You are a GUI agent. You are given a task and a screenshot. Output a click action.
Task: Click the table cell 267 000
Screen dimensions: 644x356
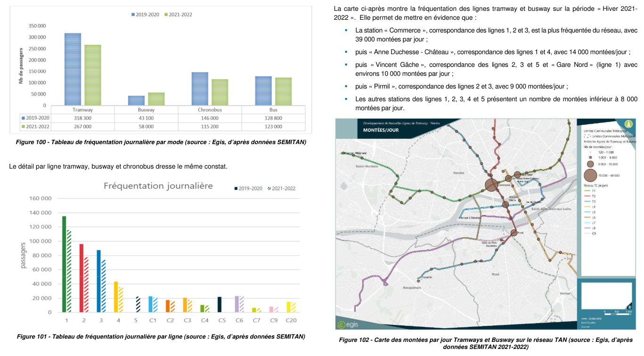[82, 126]
